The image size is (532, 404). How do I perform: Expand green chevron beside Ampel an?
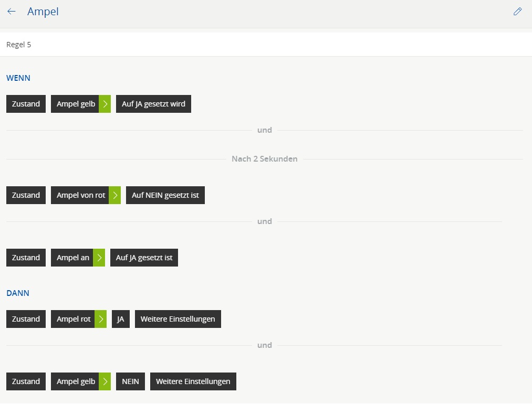[99, 258]
